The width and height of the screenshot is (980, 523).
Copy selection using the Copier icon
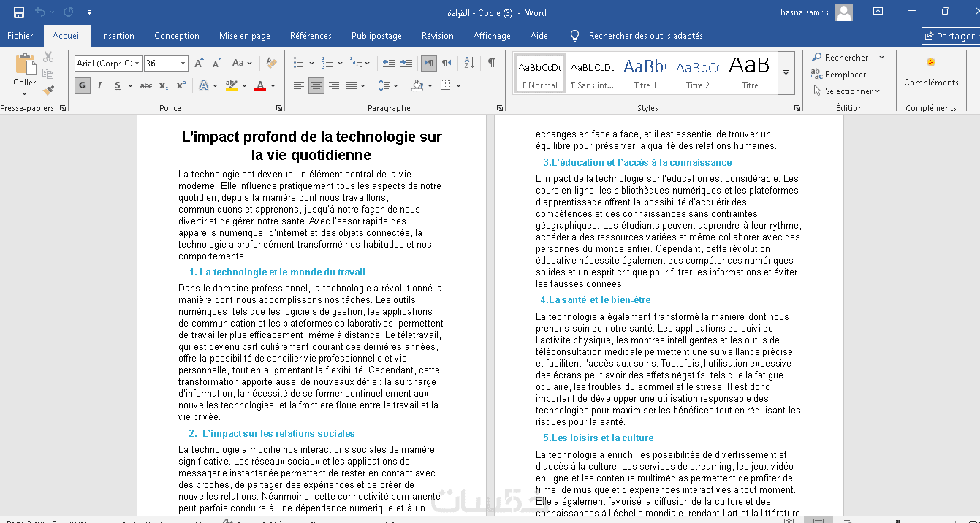[x=48, y=74]
